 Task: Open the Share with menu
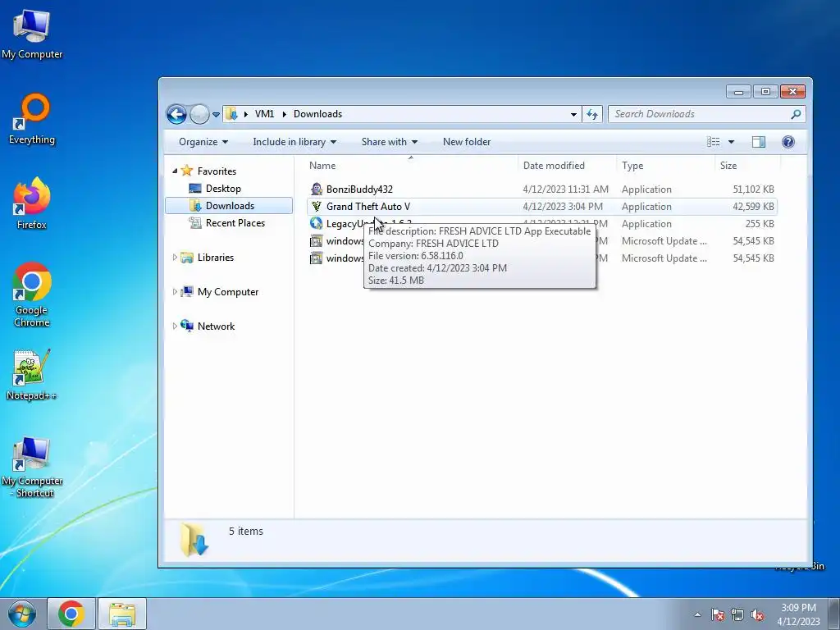[390, 142]
